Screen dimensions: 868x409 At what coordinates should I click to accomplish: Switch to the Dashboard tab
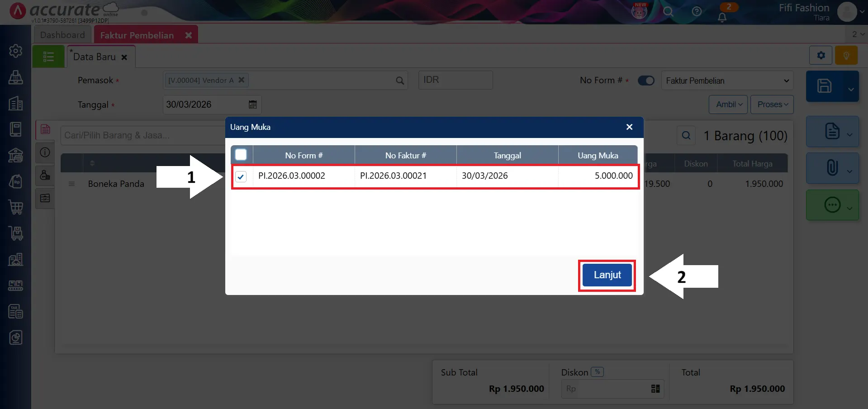coord(62,35)
